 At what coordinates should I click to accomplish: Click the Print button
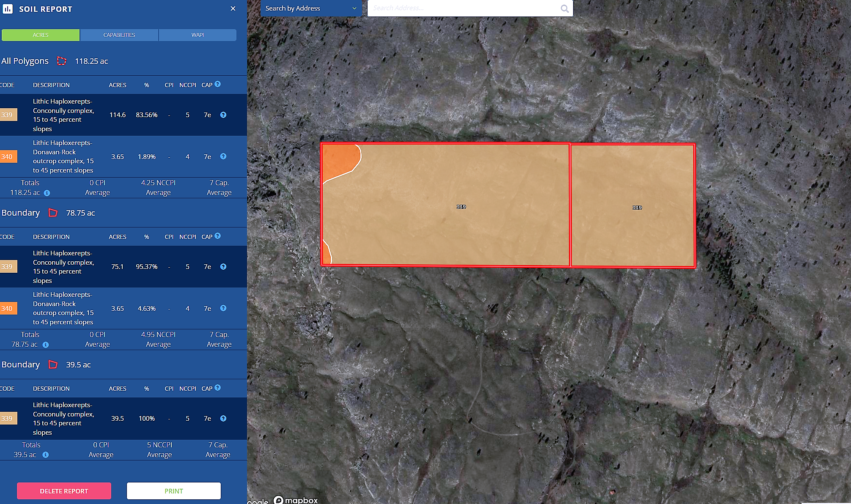pos(174,491)
